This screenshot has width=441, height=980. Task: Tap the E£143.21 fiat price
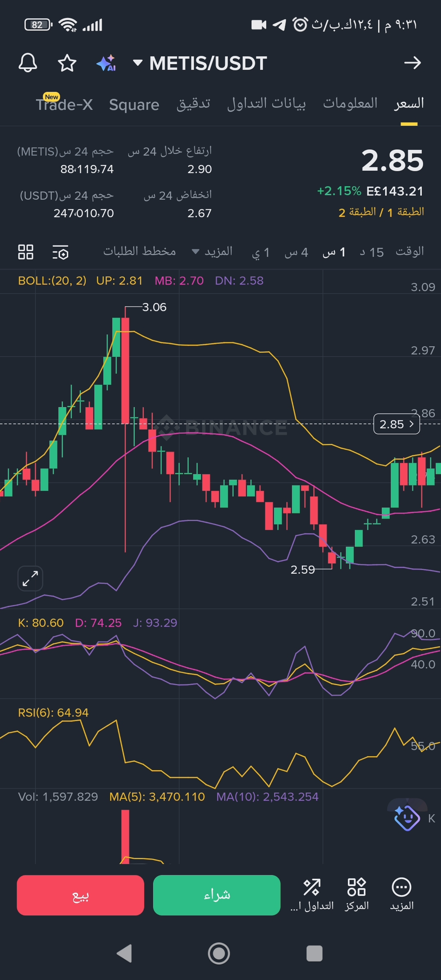click(395, 191)
